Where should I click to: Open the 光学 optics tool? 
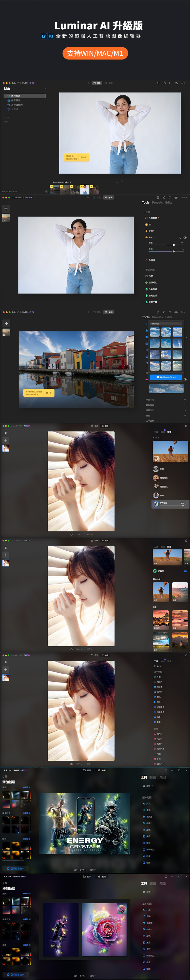pos(149,276)
